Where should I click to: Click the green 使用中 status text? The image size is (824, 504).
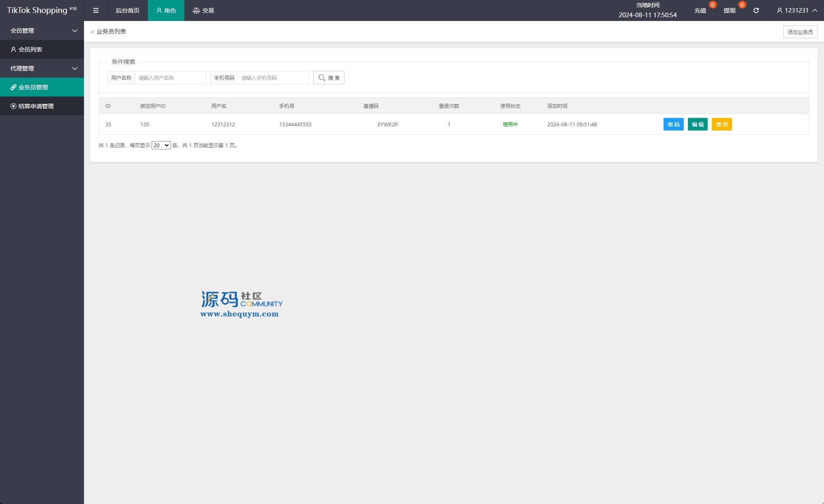coord(510,125)
